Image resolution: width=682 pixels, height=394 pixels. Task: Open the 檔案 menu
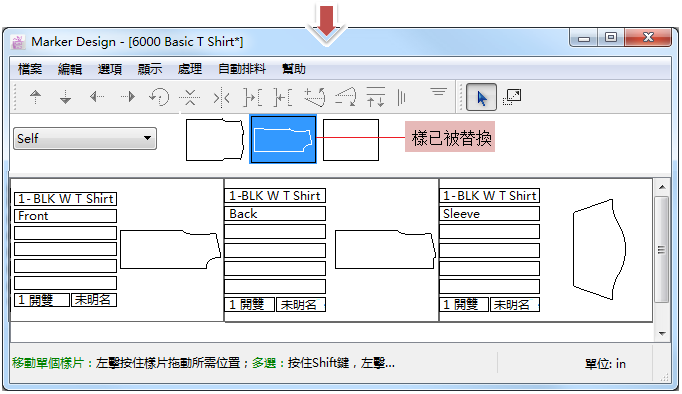(x=30, y=69)
